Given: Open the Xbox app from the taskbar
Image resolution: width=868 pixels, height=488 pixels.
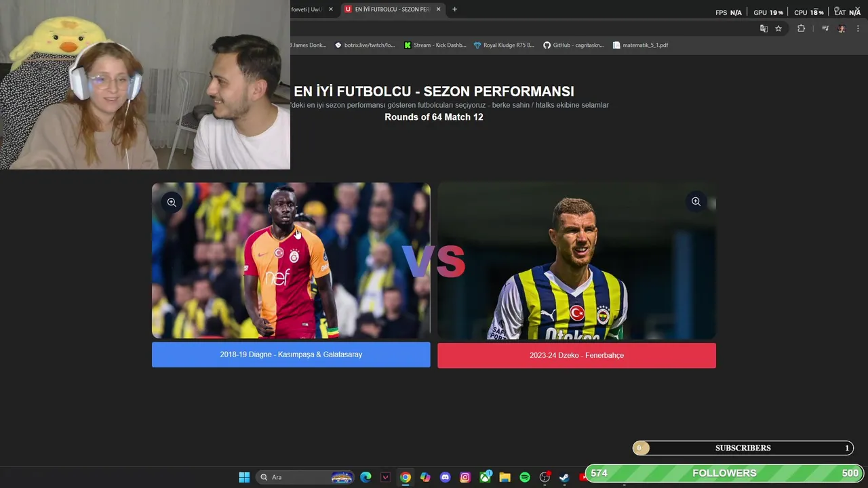Looking at the screenshot, I should pyautogui.click(x=485, y=477).
